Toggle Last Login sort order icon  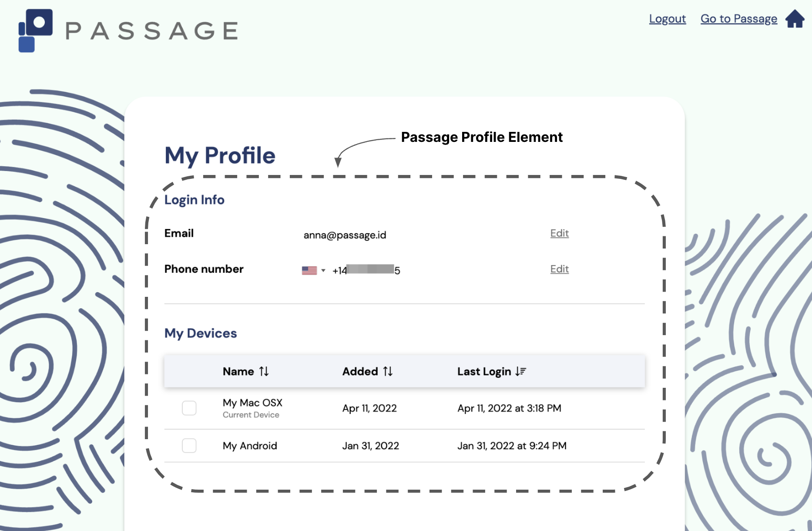[x=521, y=371]
